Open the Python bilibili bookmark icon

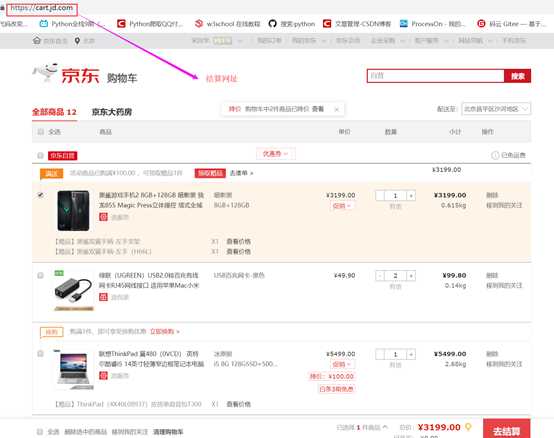tap(44, 24)
